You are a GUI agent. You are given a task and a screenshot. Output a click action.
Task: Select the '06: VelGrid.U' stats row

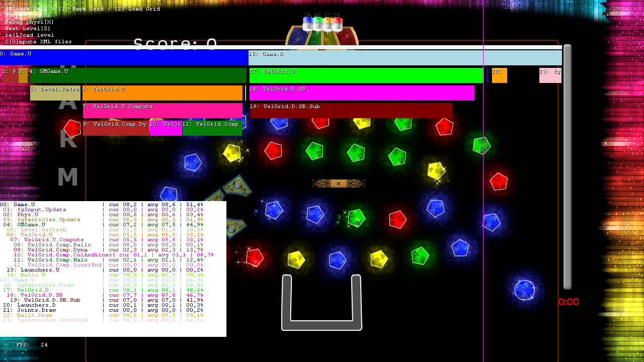click(x=105, y=235)
